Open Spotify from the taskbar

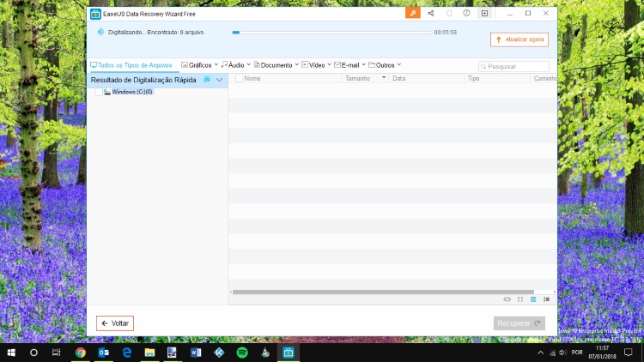242,353
